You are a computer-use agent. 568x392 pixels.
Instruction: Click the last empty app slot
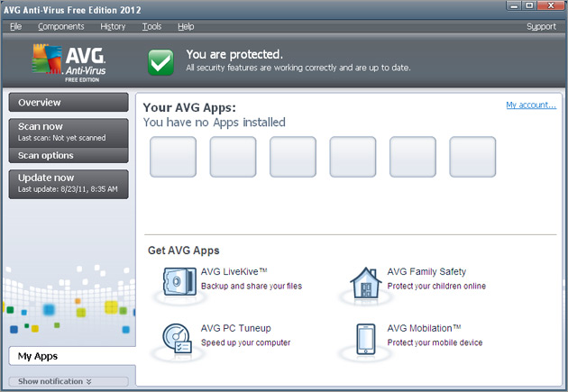point(472,157)
